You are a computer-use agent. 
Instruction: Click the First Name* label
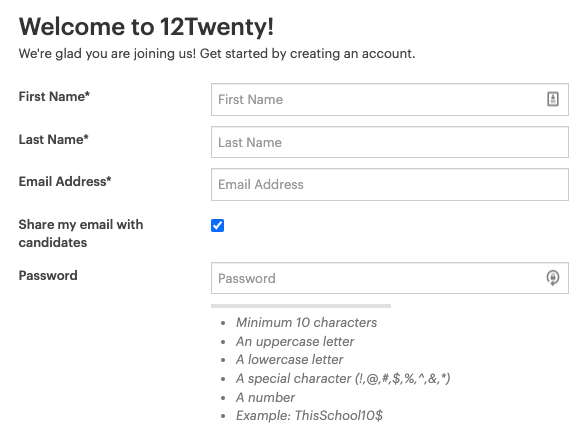point(54,96)
